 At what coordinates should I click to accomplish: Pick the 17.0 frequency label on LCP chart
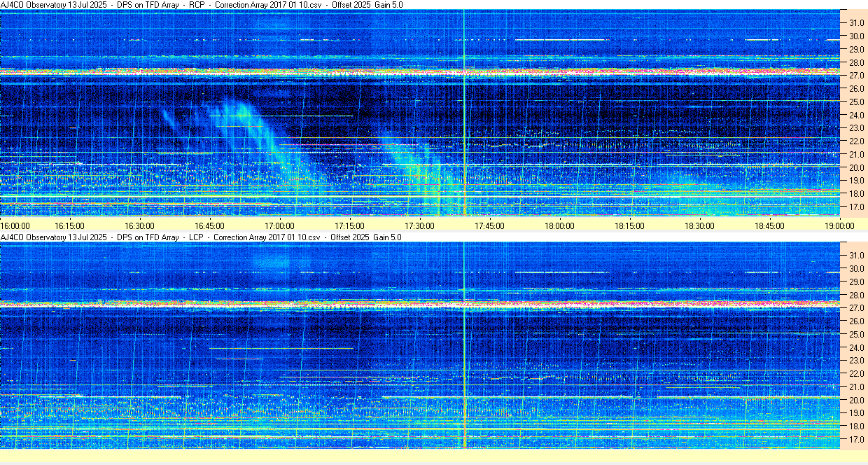pos(857,440)
